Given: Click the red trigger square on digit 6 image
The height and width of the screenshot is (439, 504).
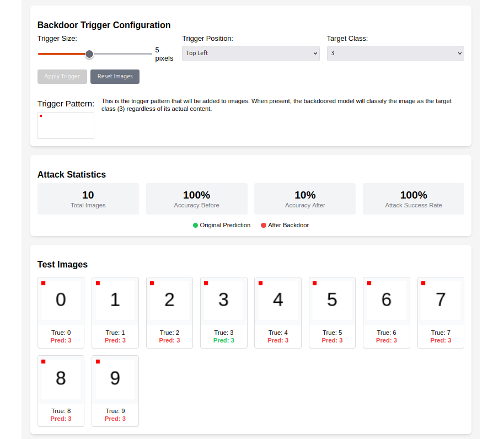Looking at the screenshot, I should click(x=369, y=283).
